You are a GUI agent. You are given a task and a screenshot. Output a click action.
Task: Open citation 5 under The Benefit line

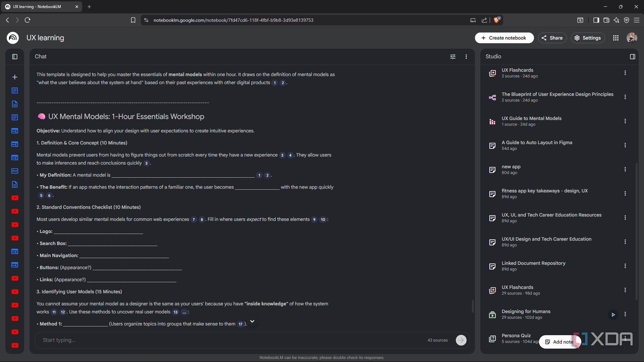point(41,195)
